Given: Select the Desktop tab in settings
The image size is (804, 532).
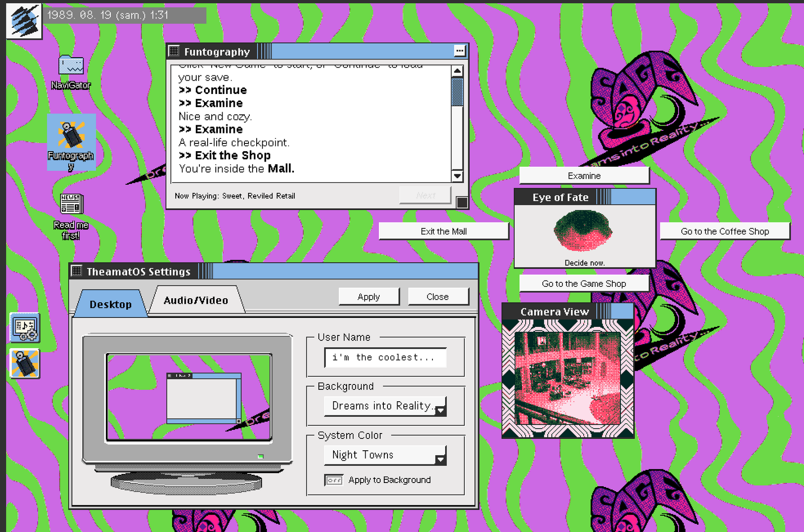Looking at the screenshot, I should [x=110, y=304].
